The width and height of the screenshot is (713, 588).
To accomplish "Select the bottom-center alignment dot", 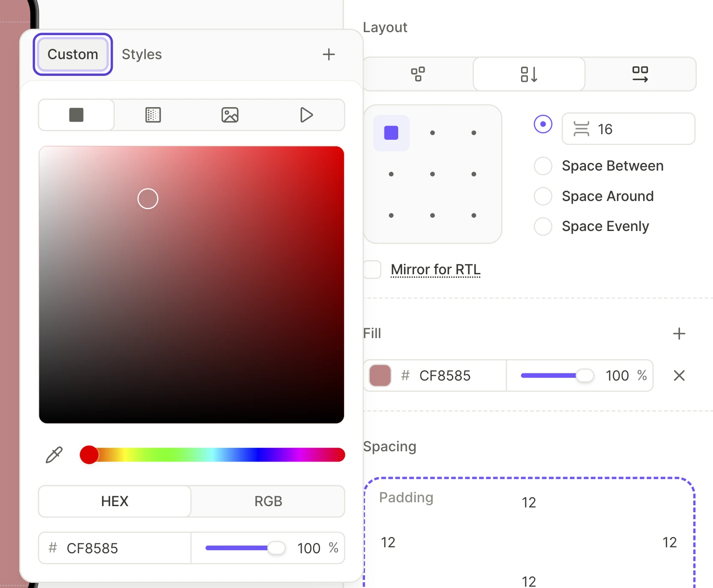I will [432, 215].
